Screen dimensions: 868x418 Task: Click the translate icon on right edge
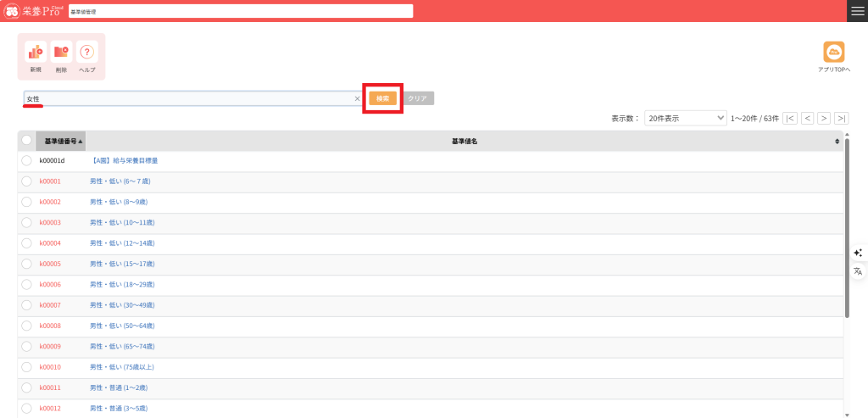pos(858,271)
